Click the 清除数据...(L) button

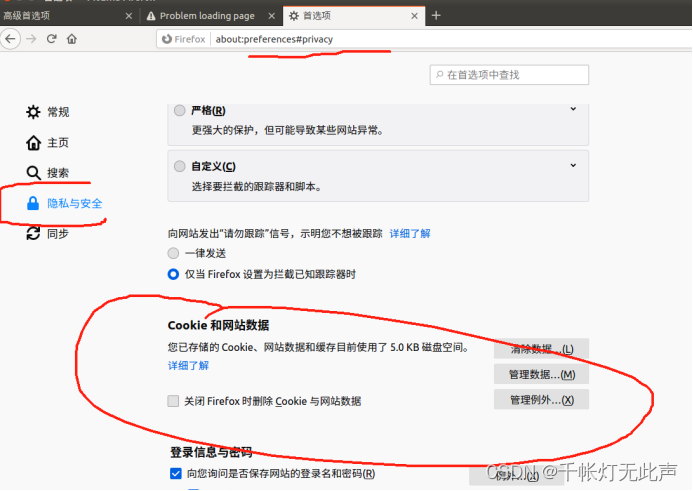click(541, 349)
